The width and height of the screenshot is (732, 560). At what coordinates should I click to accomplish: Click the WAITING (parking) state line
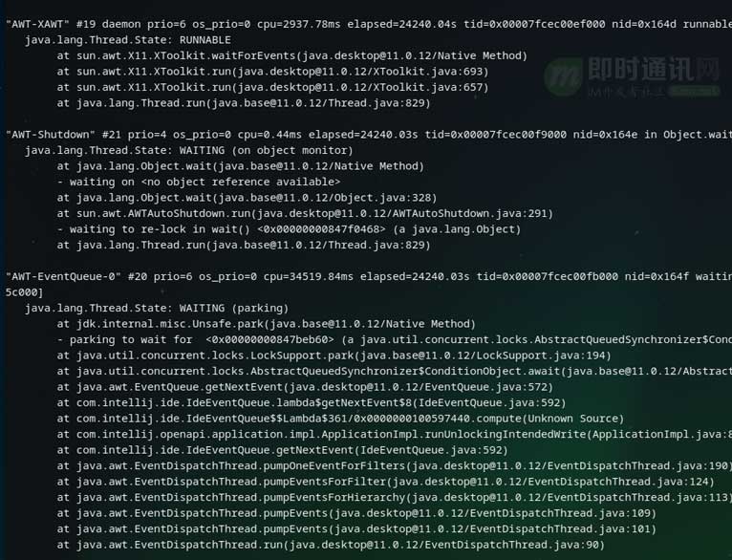157,308
